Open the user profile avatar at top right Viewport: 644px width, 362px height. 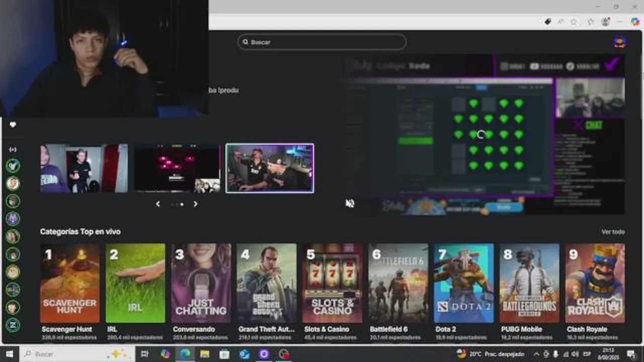point(620,42)
